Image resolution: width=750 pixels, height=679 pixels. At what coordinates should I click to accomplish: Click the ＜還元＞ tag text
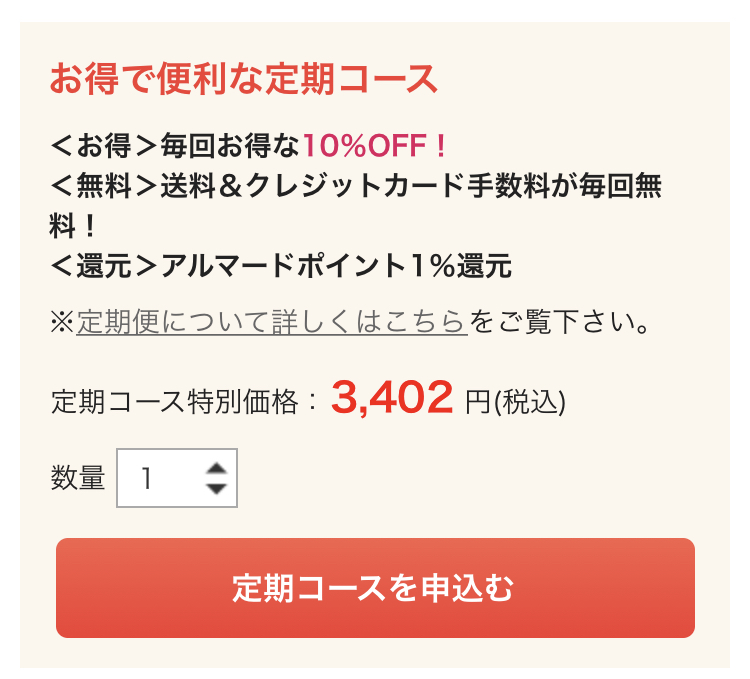(105, 266)
